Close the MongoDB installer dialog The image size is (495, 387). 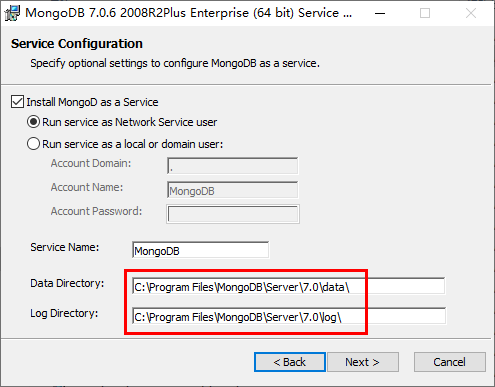[471, 13]
